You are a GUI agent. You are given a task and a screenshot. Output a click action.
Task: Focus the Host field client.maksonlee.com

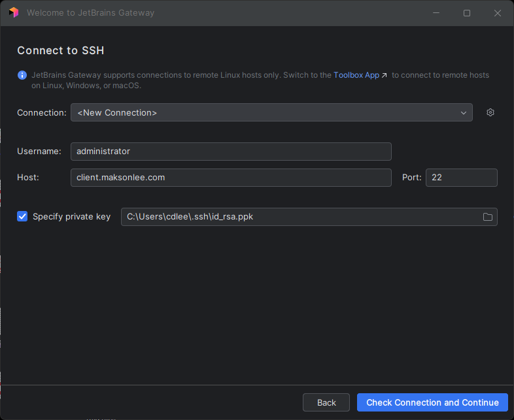(231, 178)
